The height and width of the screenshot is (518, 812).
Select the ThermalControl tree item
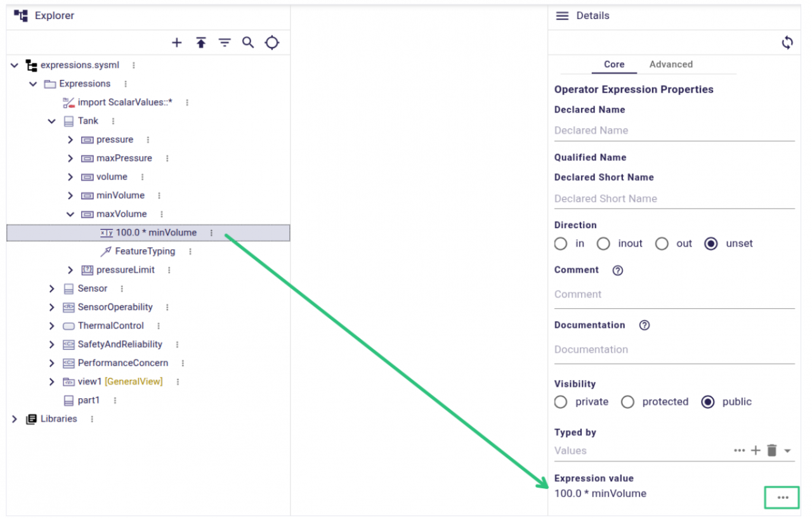(x=111, y=326)
